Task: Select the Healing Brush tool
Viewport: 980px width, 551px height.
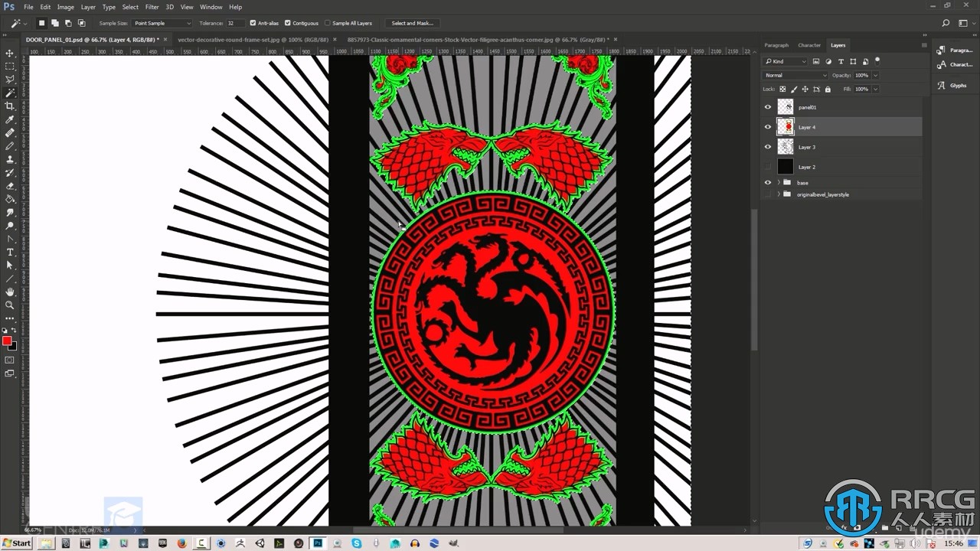Action: click(10, 133)
